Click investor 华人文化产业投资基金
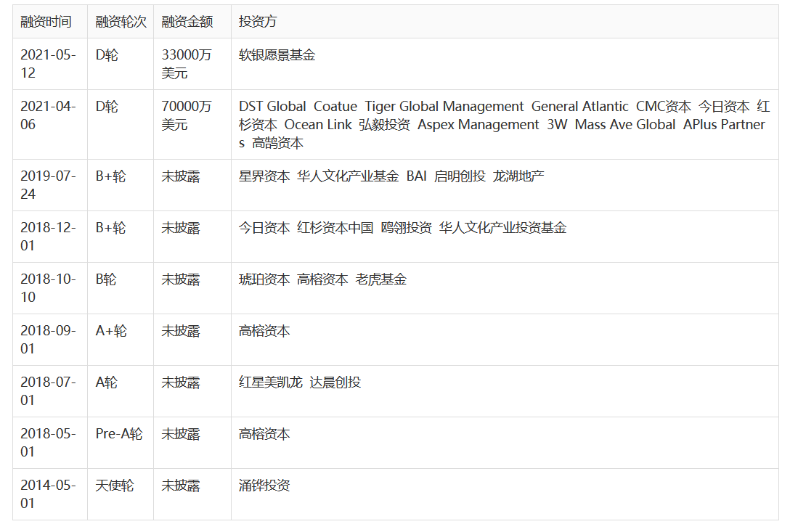This screenshot has width=790, height=532. pos(502,228)
